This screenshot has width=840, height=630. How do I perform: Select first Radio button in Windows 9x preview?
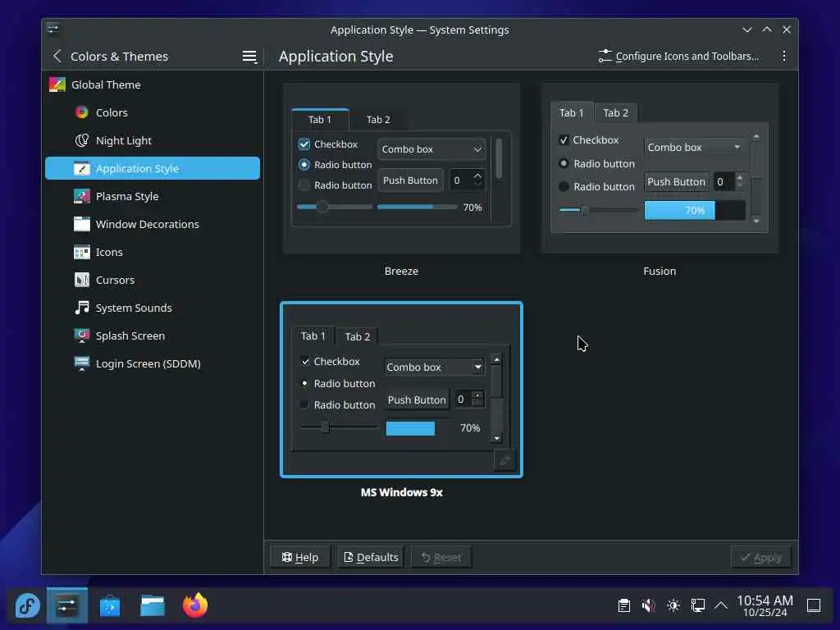click(x=305, y=383)
